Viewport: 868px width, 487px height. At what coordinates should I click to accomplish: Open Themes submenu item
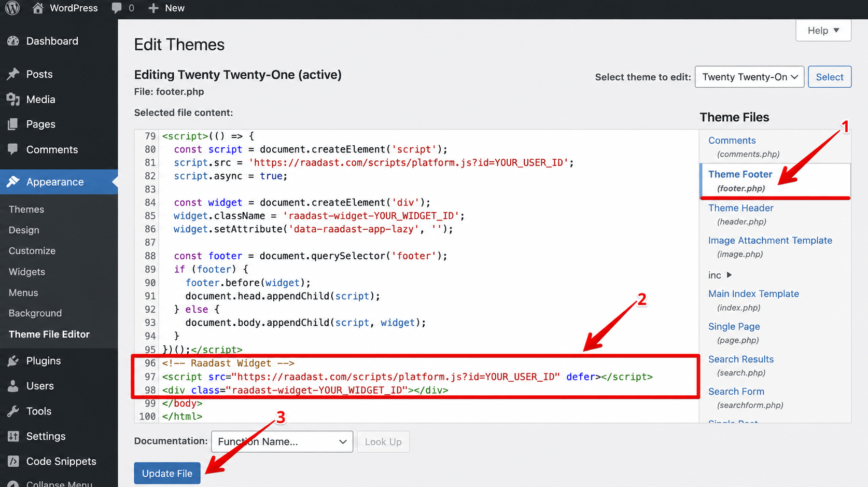pyautogui.click(x=26, y=209)
